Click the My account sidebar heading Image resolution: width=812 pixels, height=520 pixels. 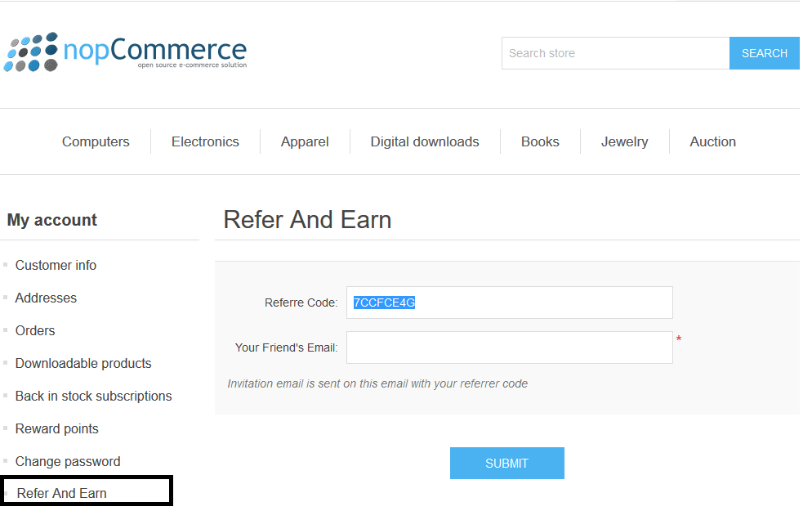[52, 220]
